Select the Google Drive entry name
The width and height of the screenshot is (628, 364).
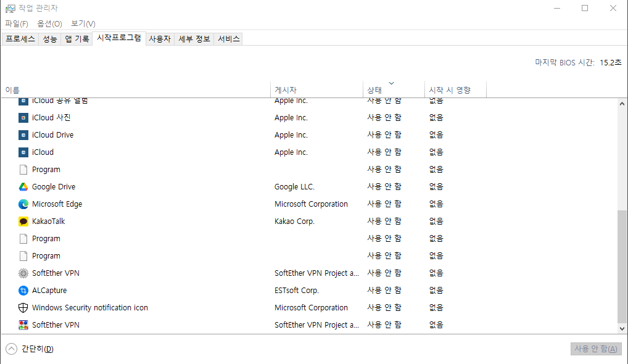[x=54, y=186]
